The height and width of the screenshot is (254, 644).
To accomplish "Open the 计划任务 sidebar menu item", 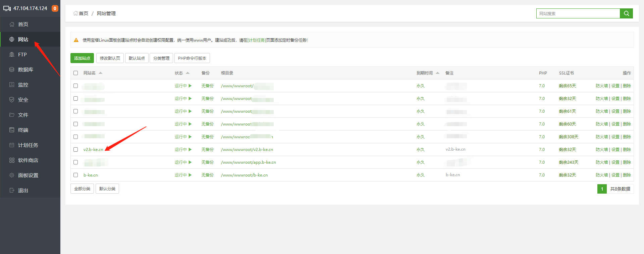I will [x=28, y=145].
